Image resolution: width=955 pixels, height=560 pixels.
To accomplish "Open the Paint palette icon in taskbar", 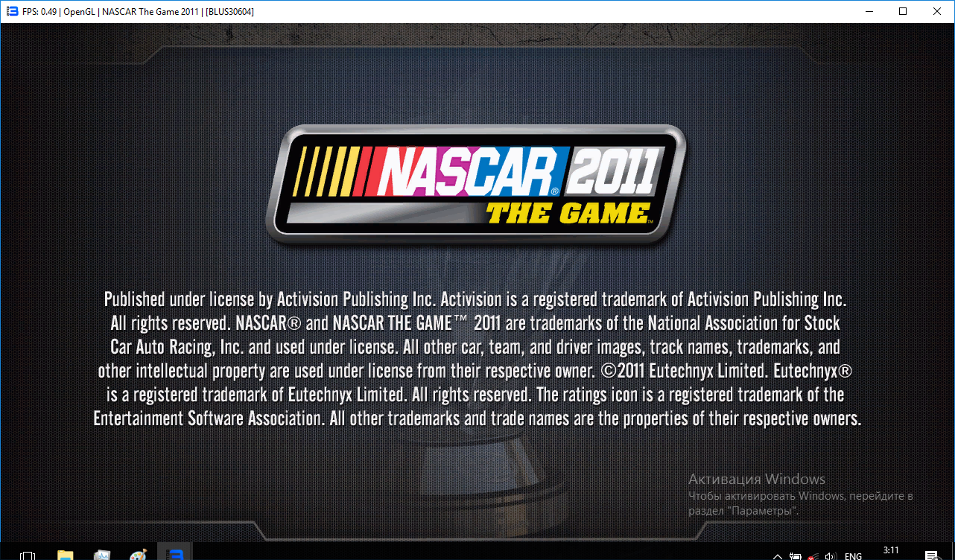I will [x=138, y=555].
